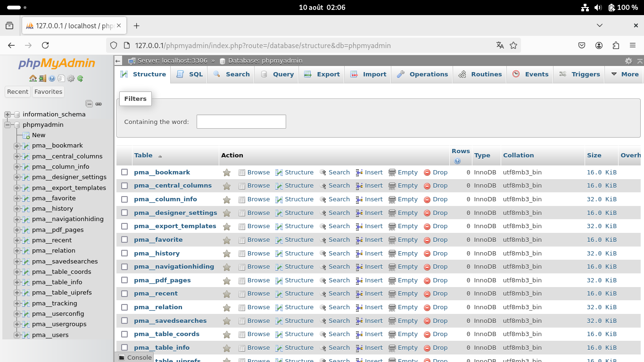Image resolution: width=644 pixels, height=362 pixels.
Task: Check the pma__recent row checkbox
Action: pos(124,293)
